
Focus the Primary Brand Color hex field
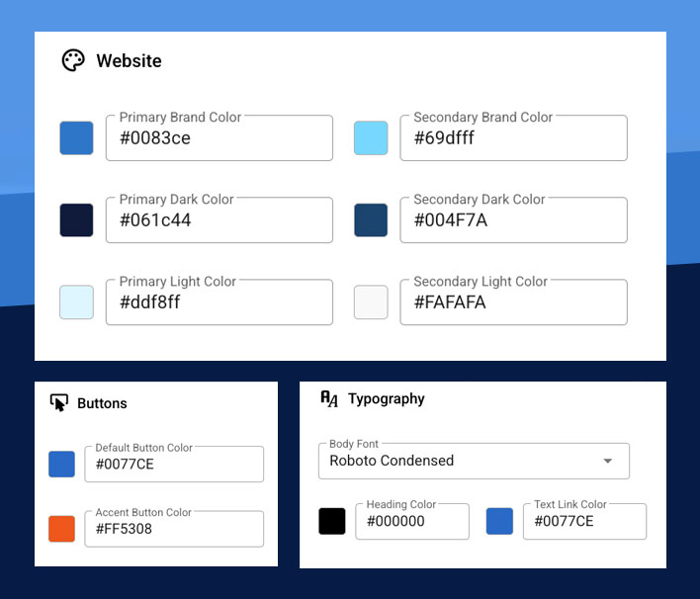coord(219,138)
